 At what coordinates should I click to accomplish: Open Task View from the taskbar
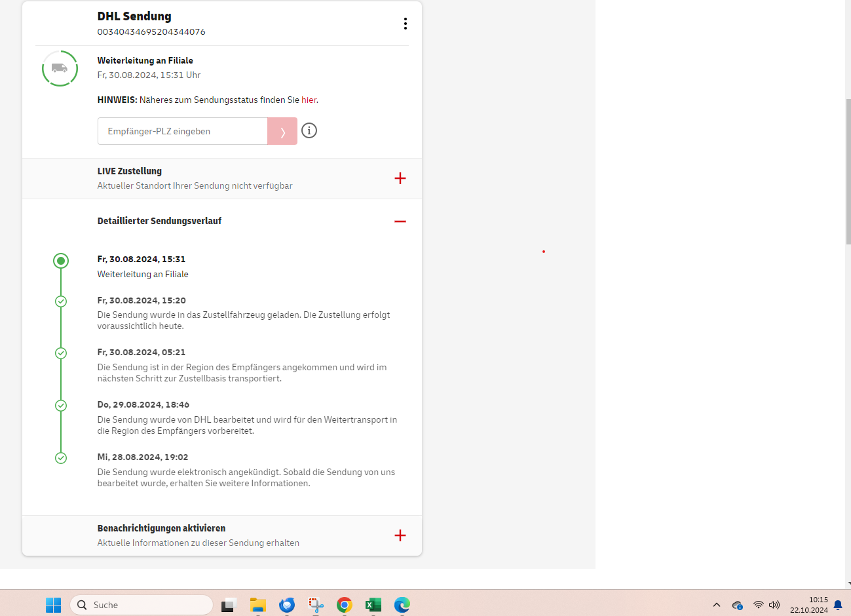click(x=228, y=605)
